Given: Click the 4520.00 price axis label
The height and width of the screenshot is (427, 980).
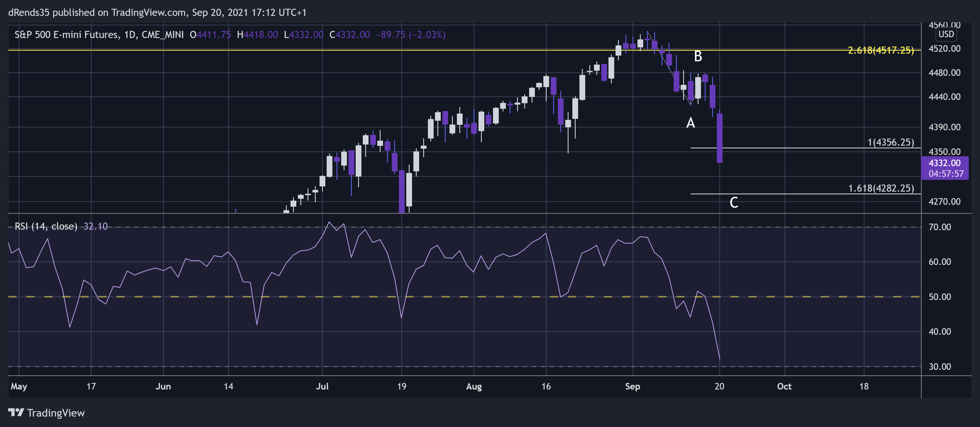Looking at the screenshot, I should click(x=944, y=49).
